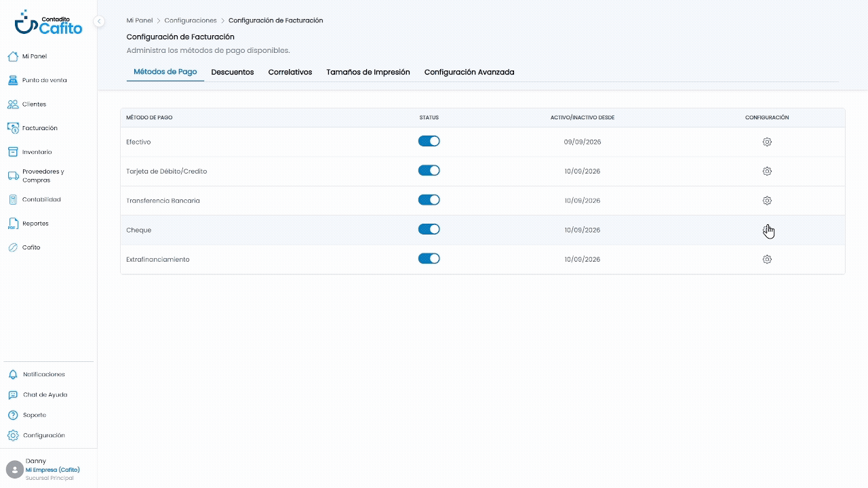Go to Mi Panel breadcrumb link
Image resolution: width=868 pixels, height=488 pixels.
pos(140,20)
